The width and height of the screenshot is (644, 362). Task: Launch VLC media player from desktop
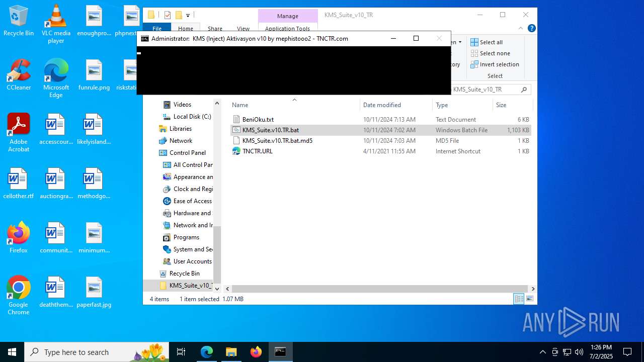click(x=56, y=24)
